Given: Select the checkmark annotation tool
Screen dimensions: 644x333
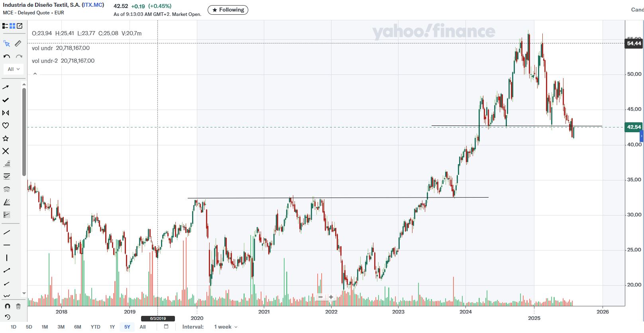Looking at the screenshot, I should click(6, 100).
